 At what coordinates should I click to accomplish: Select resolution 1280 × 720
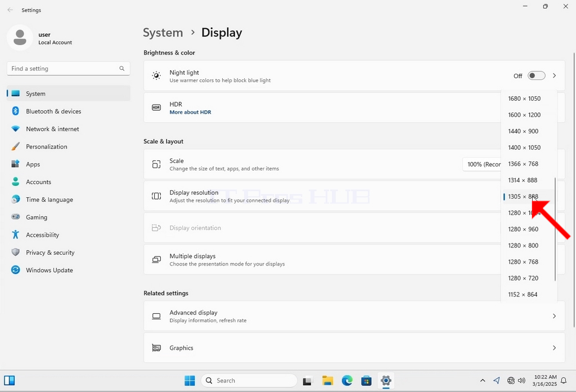tap(529, 278)
